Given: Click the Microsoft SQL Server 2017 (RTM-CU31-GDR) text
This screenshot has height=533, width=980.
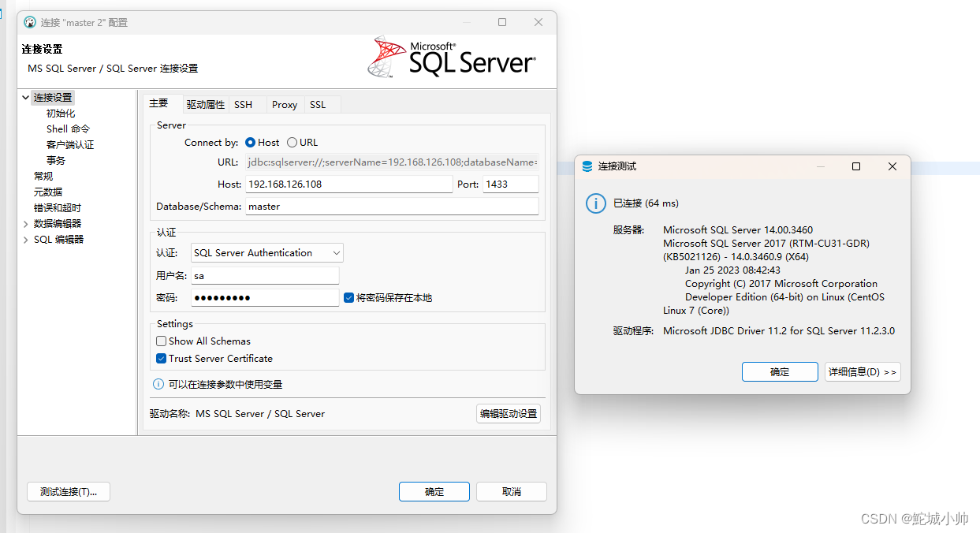Looking at the screenshot, I should tap(766, 244).
